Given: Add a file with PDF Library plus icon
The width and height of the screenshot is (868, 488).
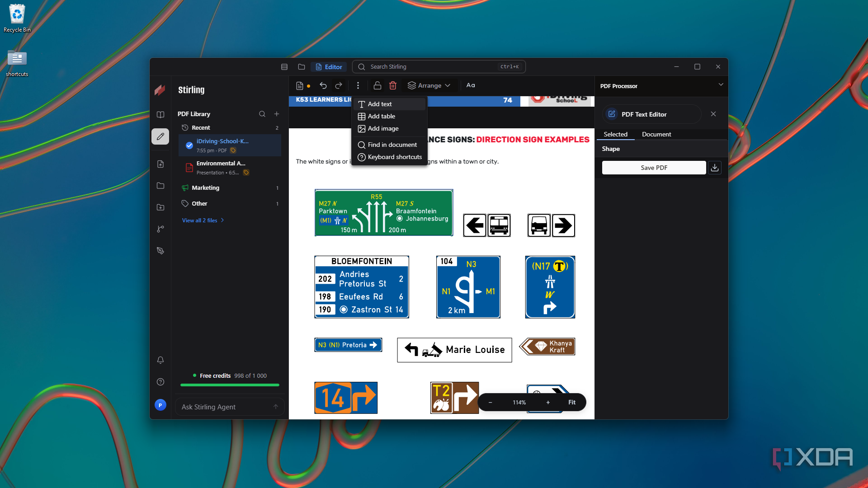Looking at the screenshot, I should pos(277,114).
